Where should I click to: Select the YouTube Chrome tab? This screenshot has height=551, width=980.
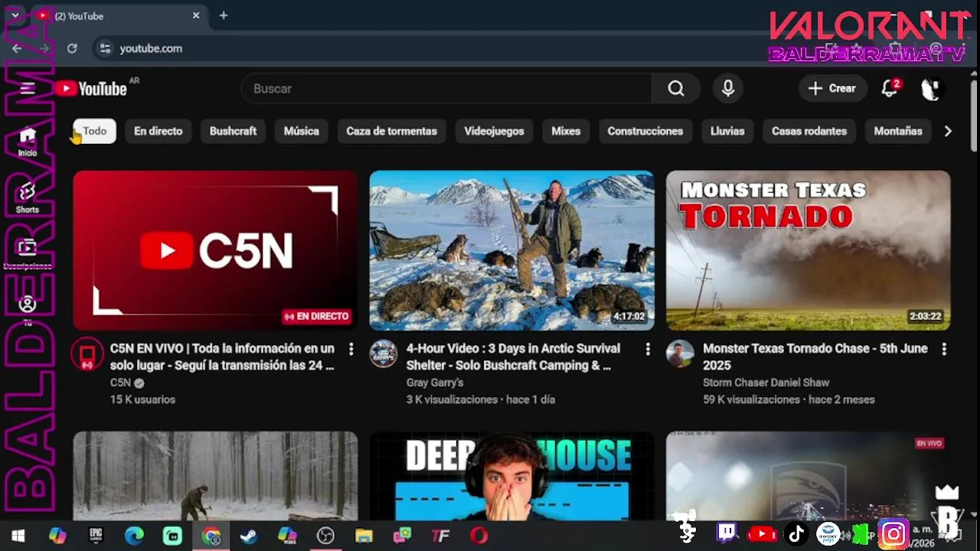[x=119, y=15]
